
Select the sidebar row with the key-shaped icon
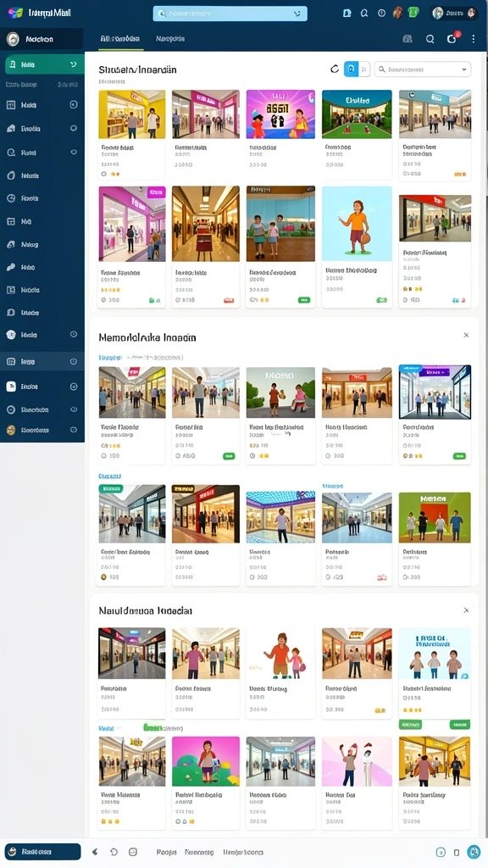click(x=42, y=267)
